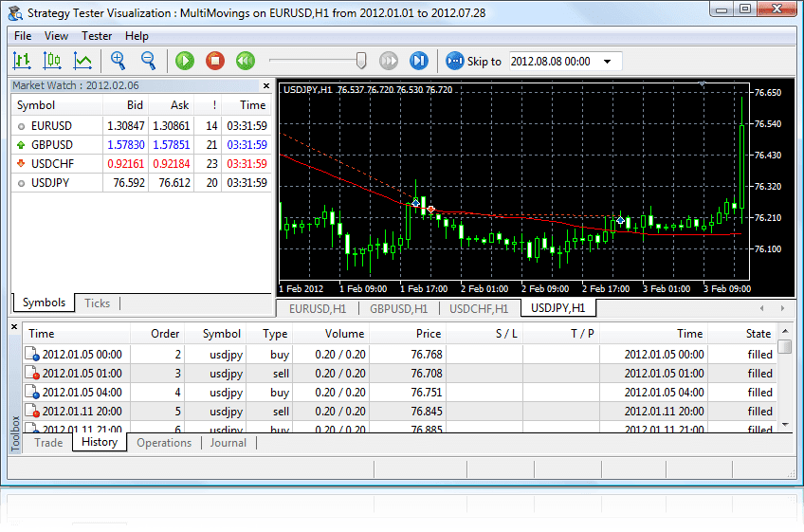The image size is (804, 532).
Task: Click USDCHF red down-arrow icon
Action: click(x=21, y=164)
